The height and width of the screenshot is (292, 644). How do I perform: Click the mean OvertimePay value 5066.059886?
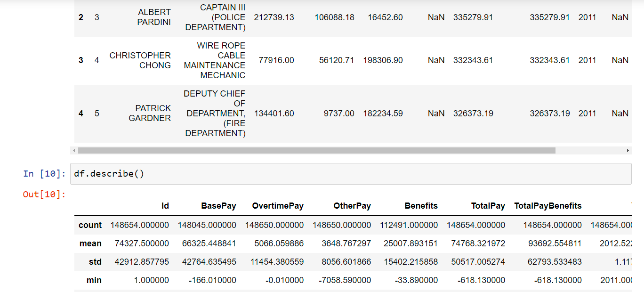tap(279, 243)
